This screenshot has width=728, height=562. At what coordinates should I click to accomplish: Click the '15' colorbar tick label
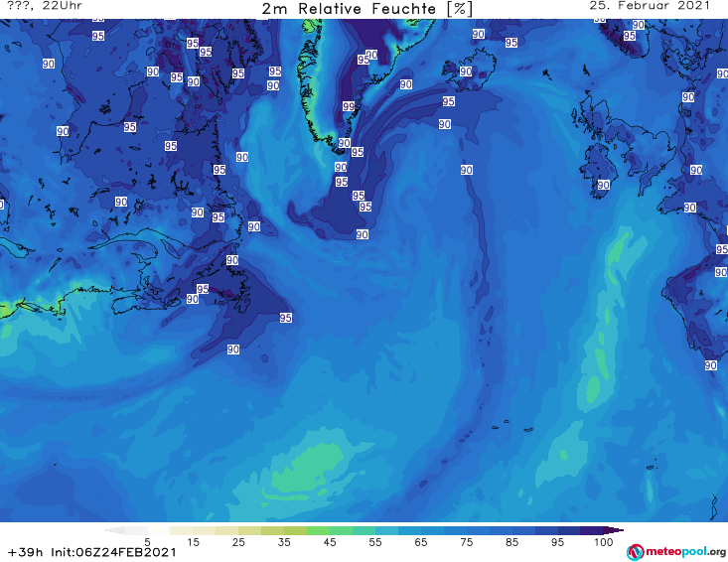point(193,542)
